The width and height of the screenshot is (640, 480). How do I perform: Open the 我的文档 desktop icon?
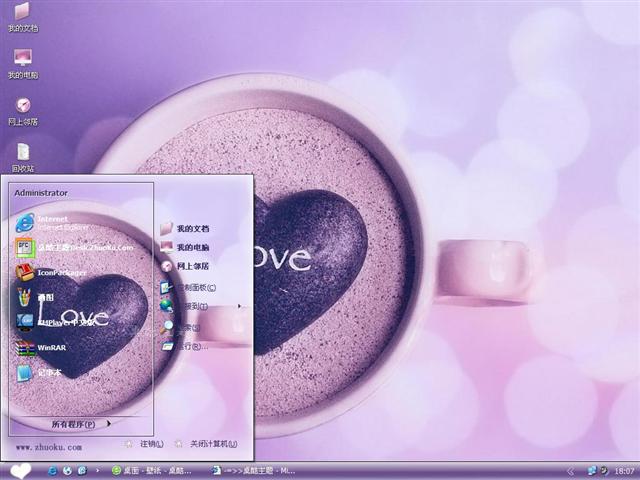pos(23,17)
